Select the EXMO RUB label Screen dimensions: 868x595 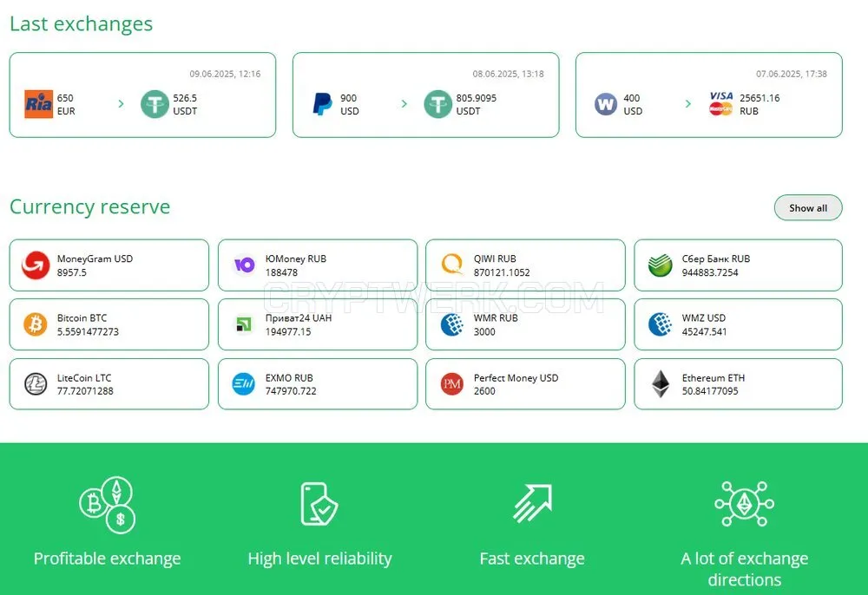tap(289, 377)
